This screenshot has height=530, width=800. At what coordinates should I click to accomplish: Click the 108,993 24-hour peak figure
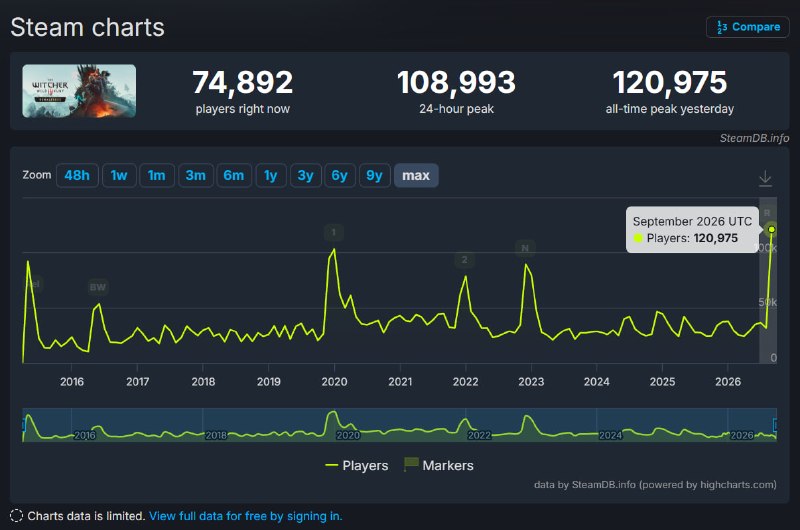(x=456, y=82)
